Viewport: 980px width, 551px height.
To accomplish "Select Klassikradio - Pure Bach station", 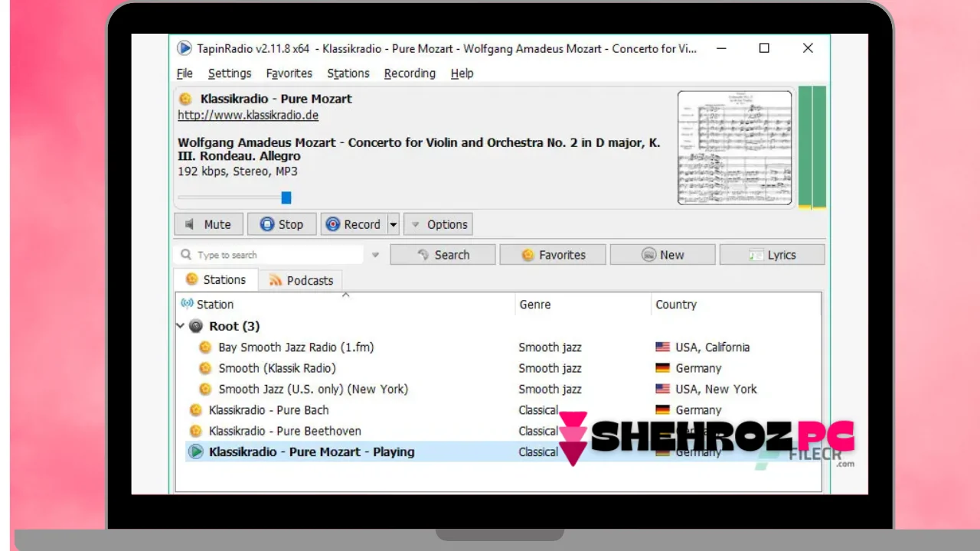I will pos(269,410).
